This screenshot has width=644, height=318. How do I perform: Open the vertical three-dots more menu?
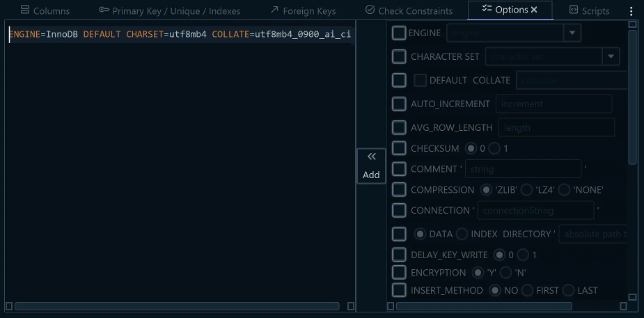pos(631,11)
